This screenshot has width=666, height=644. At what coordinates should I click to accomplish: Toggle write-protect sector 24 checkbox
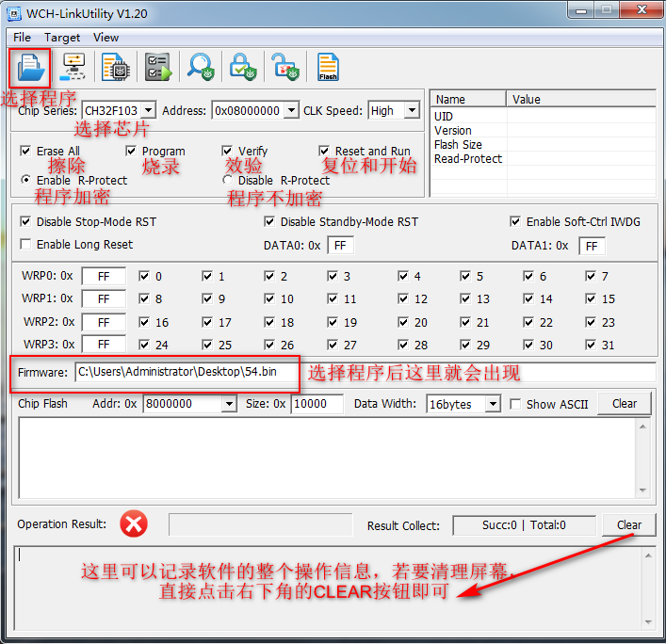pos(144,345)
